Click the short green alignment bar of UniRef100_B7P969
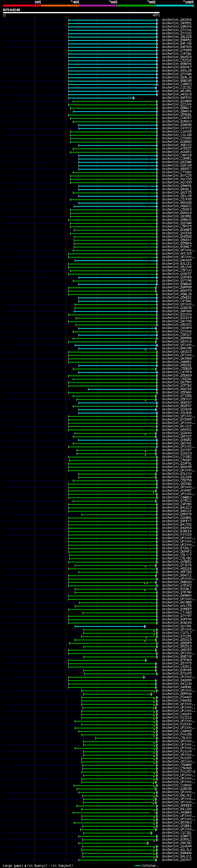 coord(108,660)
